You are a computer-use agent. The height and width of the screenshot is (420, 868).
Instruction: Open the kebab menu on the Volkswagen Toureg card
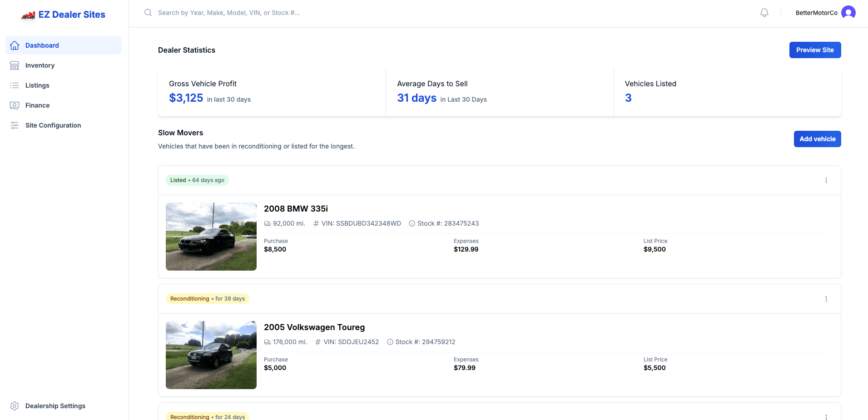click(826, 298)
